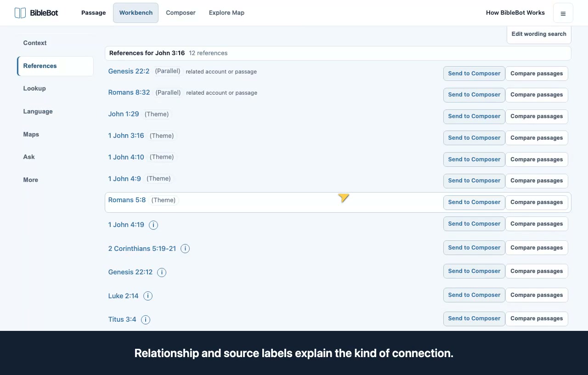
Task: Click the '12 references' count text
Action: click(208, 53)
